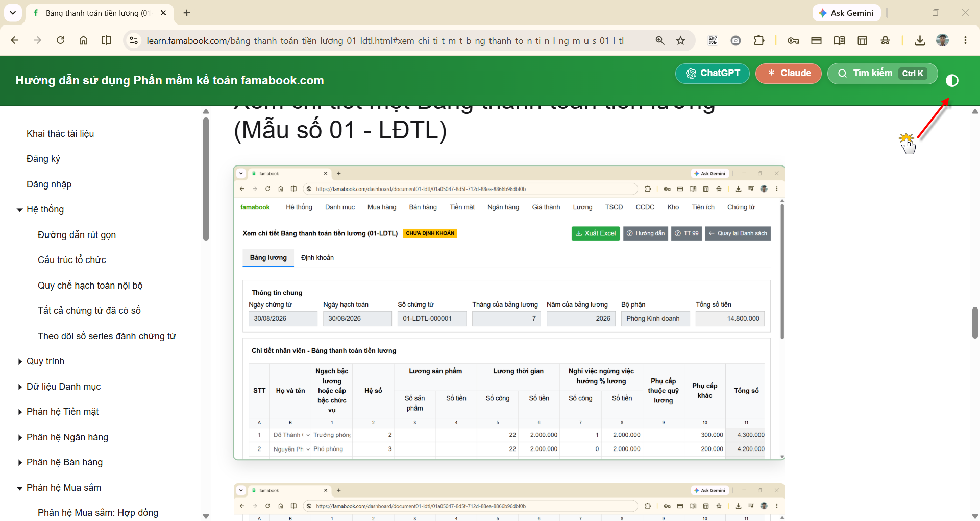Open Theo dõi số series đánh chứng từ
Viewport: 980px width, 521px height.
tap(107, 336)
